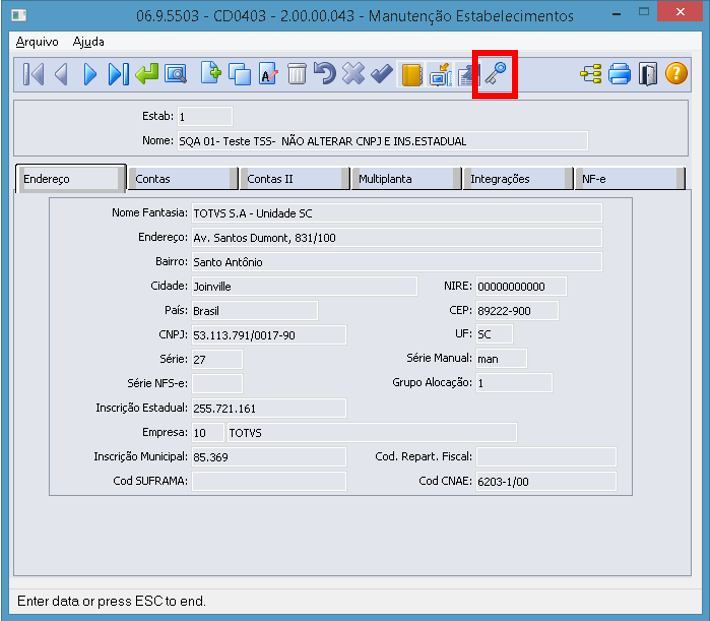This screenshot has width=710, height=621.
Task: Close the Manutenção Estabelecimentos window
Action: click(680, 11)
